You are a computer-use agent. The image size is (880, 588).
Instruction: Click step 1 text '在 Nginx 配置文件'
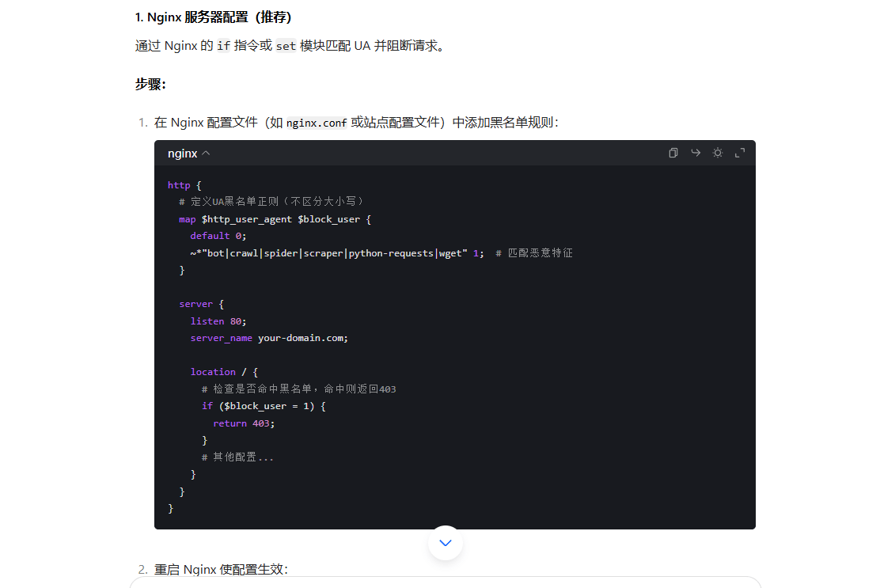coord(206,123)
